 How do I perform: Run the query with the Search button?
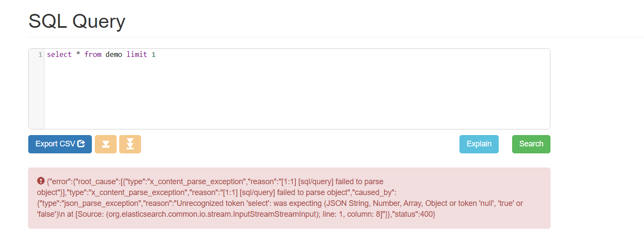tap(531, 144)
